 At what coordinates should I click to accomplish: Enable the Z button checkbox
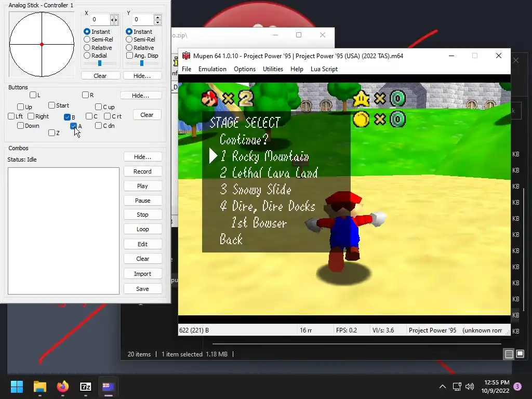pyautogui.click(x=51, y=132)
